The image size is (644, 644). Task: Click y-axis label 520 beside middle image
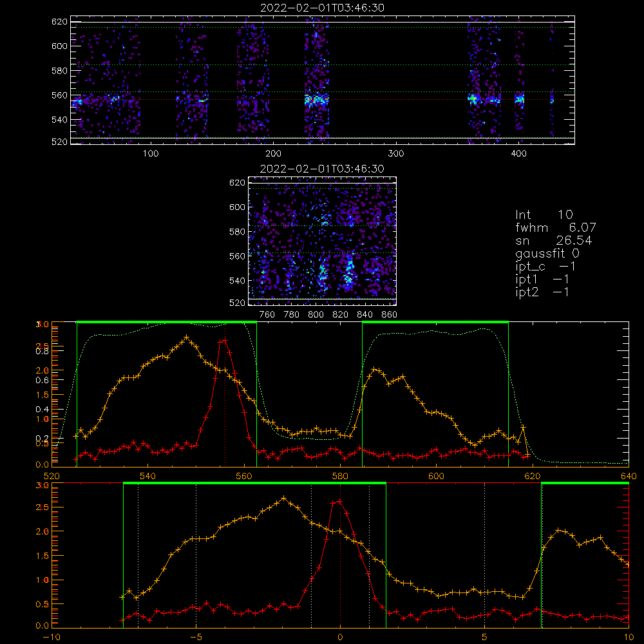(238, 303)
